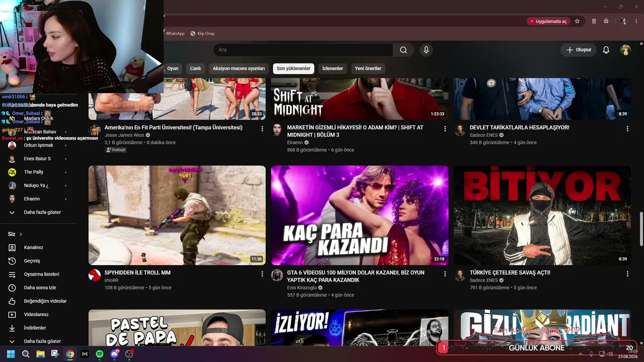The width and height of the screenshot is (644, 362).
Task: Click the YouTube search field
Action: pos(303,50)
